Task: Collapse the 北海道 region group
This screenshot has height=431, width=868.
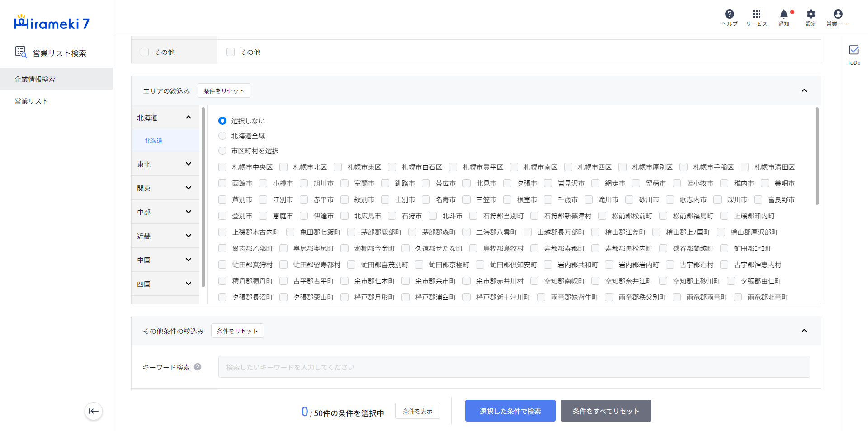Action: (x=189, y=118)
